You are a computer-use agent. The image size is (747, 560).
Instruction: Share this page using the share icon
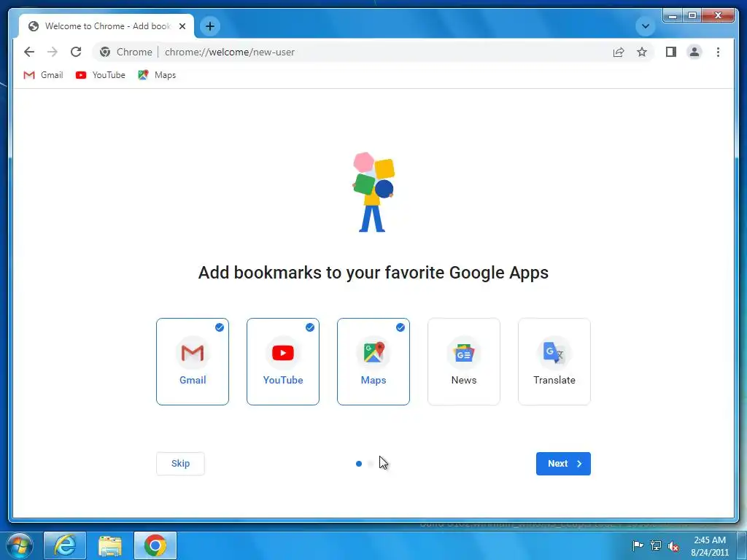pyautogui.click(x=619, y=52)
